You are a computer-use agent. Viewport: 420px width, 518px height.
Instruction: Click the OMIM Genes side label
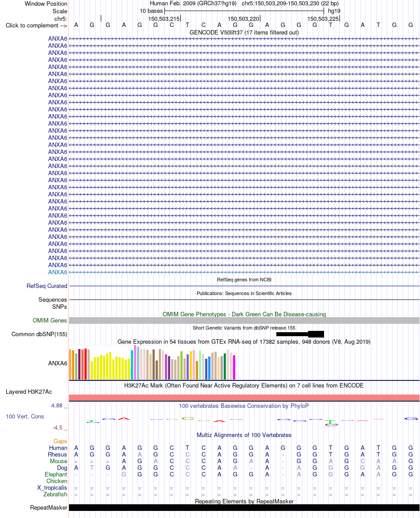pyautogui.click(x=50, y=320)
